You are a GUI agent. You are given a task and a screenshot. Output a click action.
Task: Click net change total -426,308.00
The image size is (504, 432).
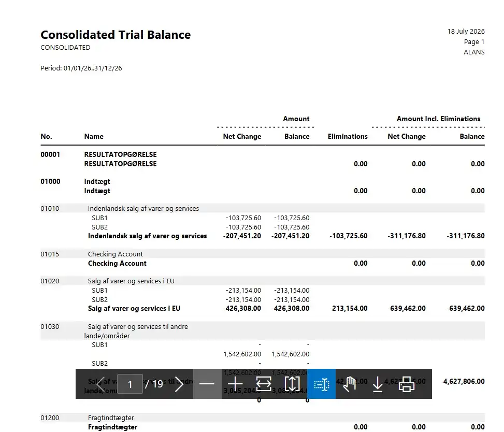242,308
